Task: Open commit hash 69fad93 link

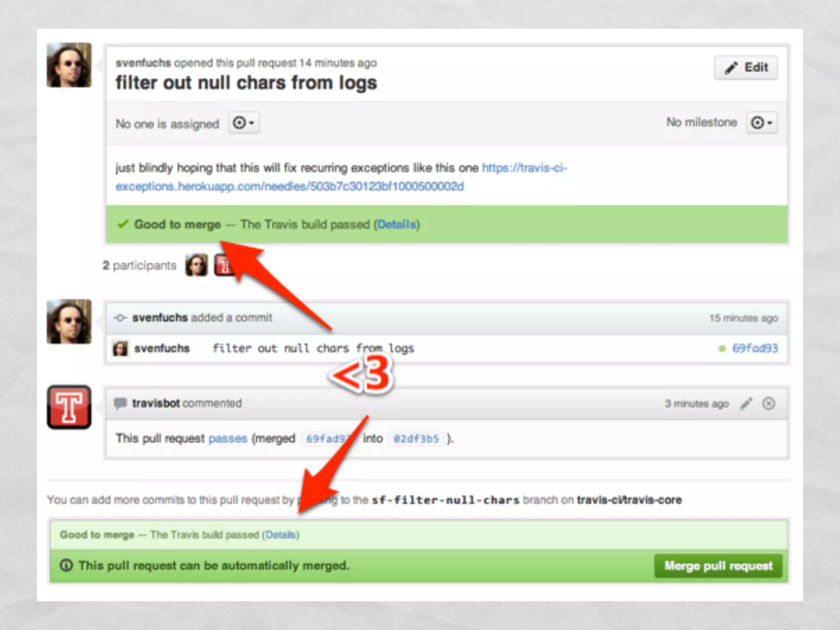Action: click(x=755, y=348)
